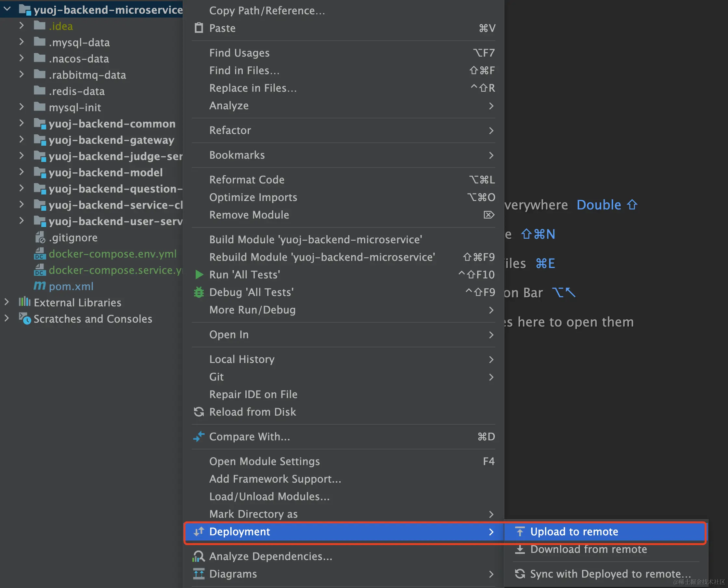Choose Upload to remote
This screenshot has width=728, height=588.
574,531
